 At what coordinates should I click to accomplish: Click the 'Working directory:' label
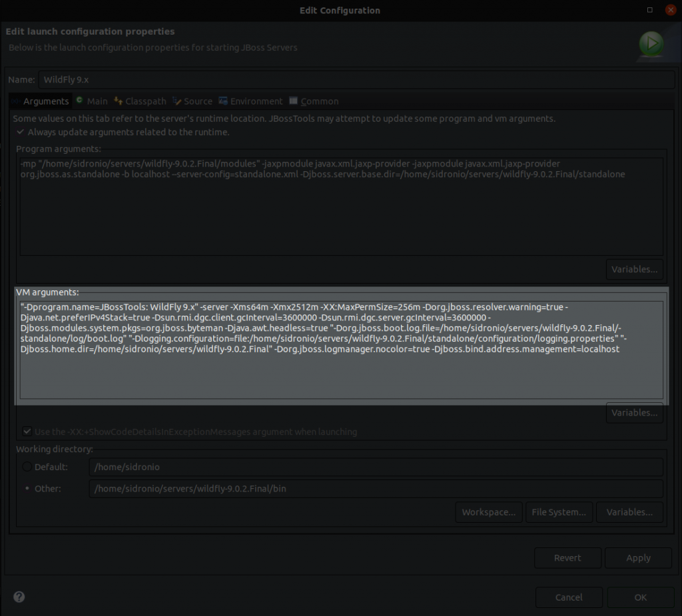[55, 449]
